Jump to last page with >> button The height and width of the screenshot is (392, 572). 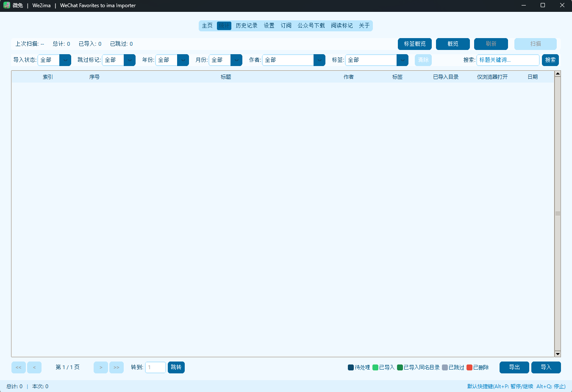click(x=117, y=367)
